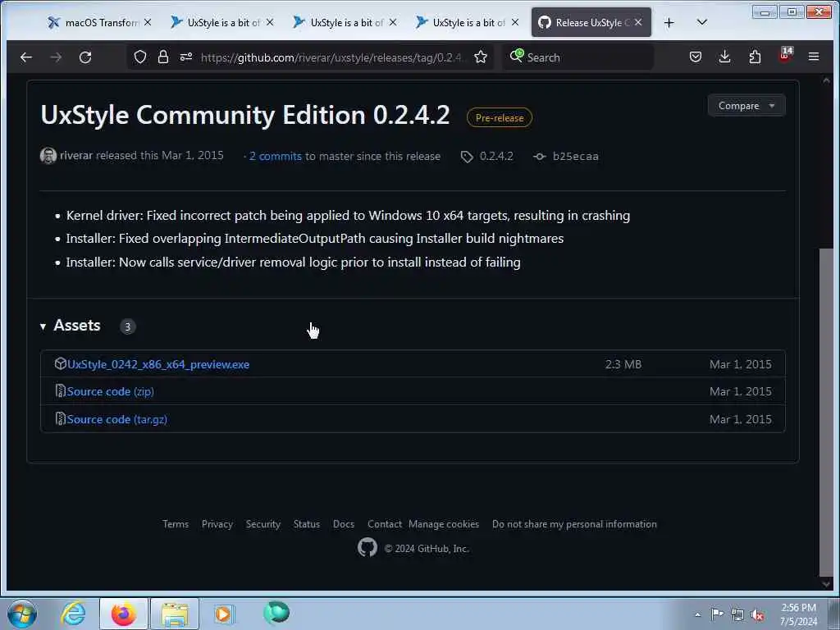840x630 pixels.
Task: Close the Release UxStyle tab
Action: point(638,22)
